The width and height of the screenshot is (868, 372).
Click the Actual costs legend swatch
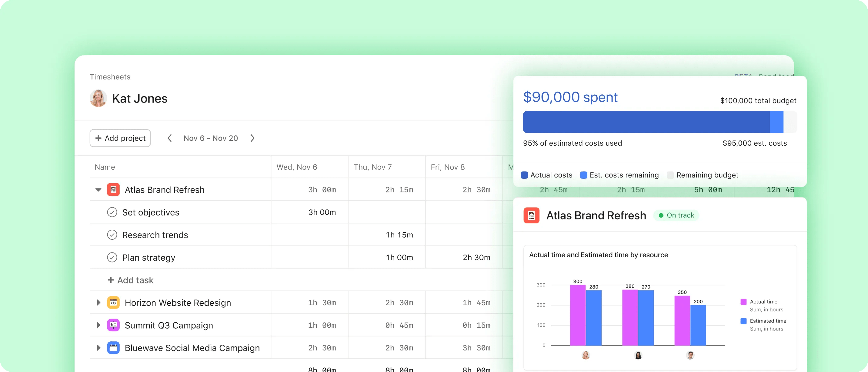(524, 175)
